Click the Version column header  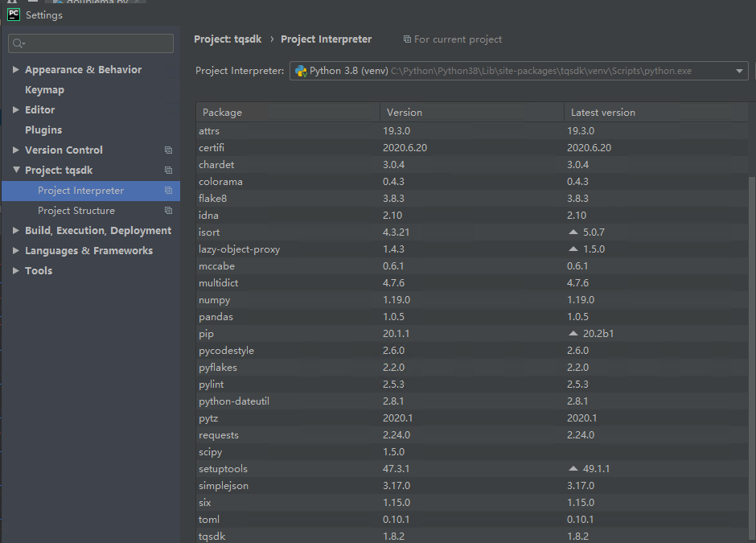click(x=472, y=113)
